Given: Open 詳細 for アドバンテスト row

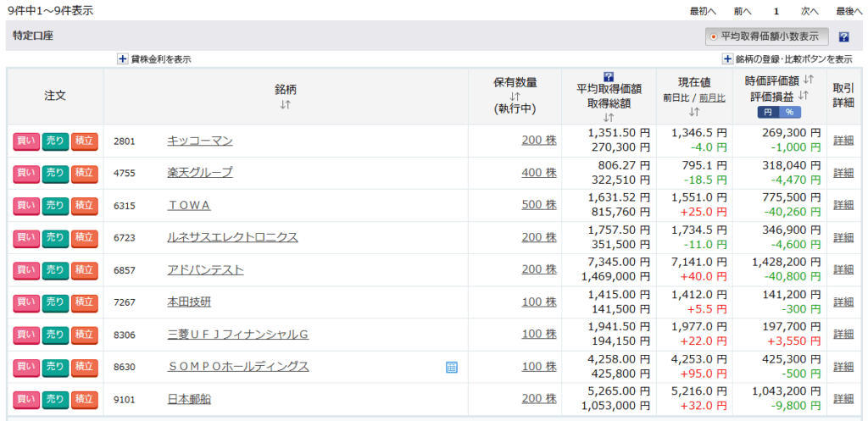Looking at the screenshot, I should pos(843,269).
